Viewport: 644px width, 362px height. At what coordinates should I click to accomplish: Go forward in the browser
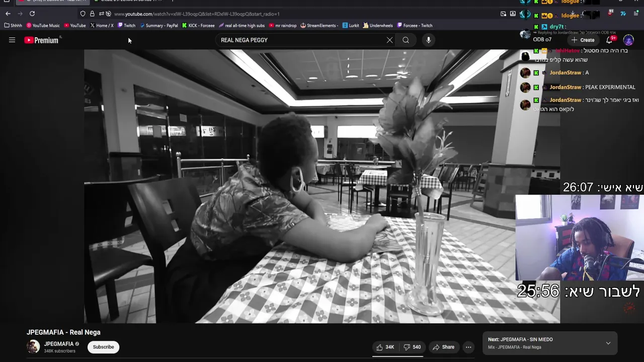coord(20,14)
